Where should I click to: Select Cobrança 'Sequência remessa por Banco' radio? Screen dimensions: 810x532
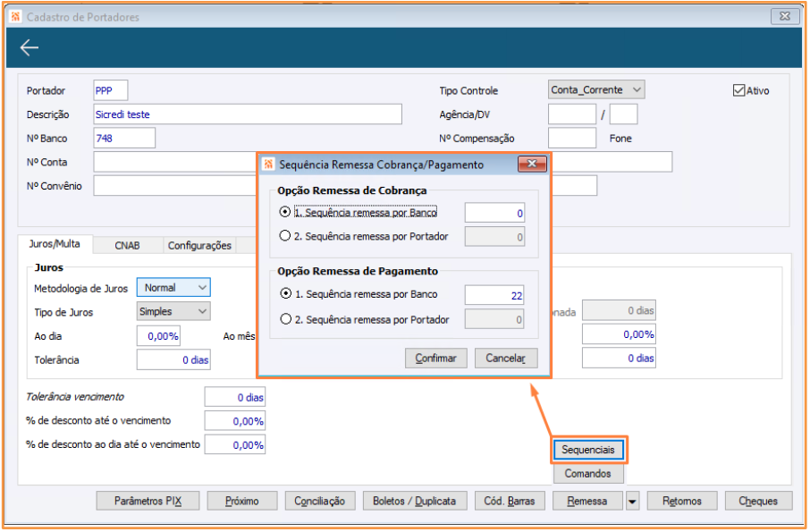[284, 212]
